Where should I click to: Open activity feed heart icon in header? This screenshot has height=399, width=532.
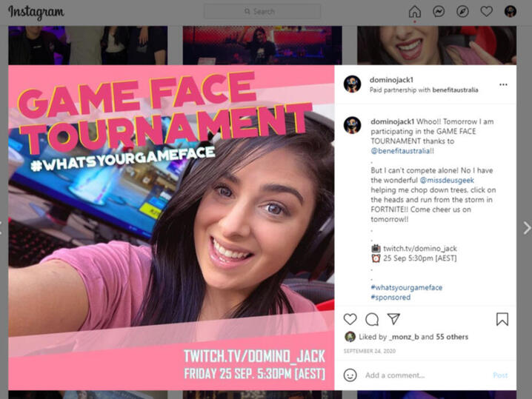(487, 12)
